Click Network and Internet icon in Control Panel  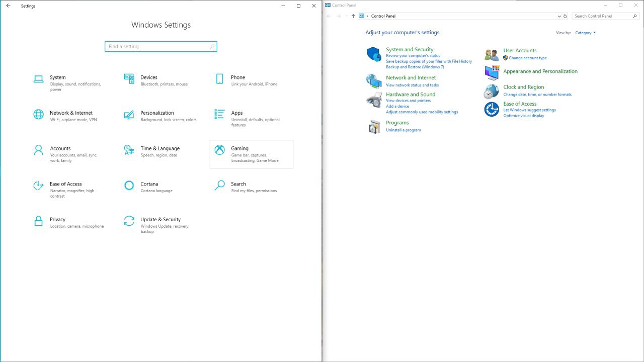pos(374,81)
